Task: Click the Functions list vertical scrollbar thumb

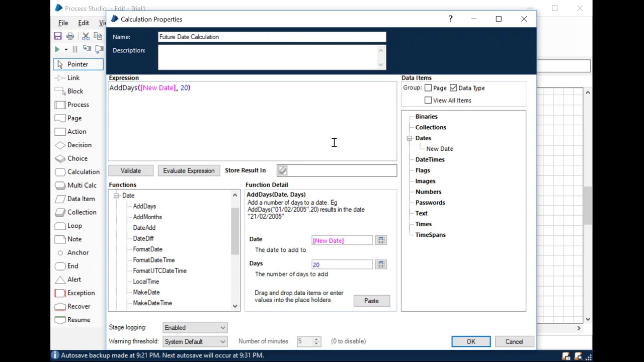Action: [235, 231]
